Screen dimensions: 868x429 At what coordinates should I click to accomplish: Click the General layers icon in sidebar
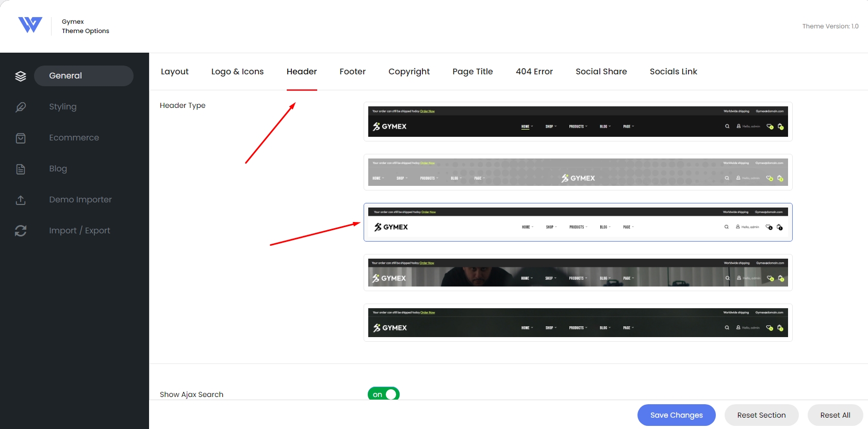click(x=21, y=76)
